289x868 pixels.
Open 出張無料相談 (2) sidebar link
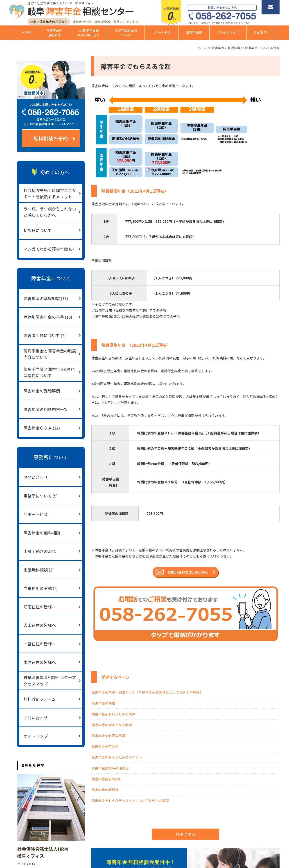pyautogui.click(x=51, y=570)
